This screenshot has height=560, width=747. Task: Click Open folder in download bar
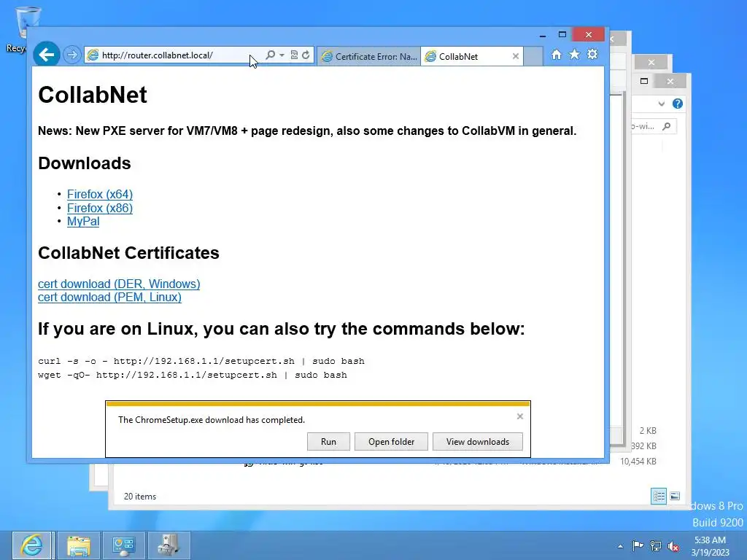tap(391, 441)
